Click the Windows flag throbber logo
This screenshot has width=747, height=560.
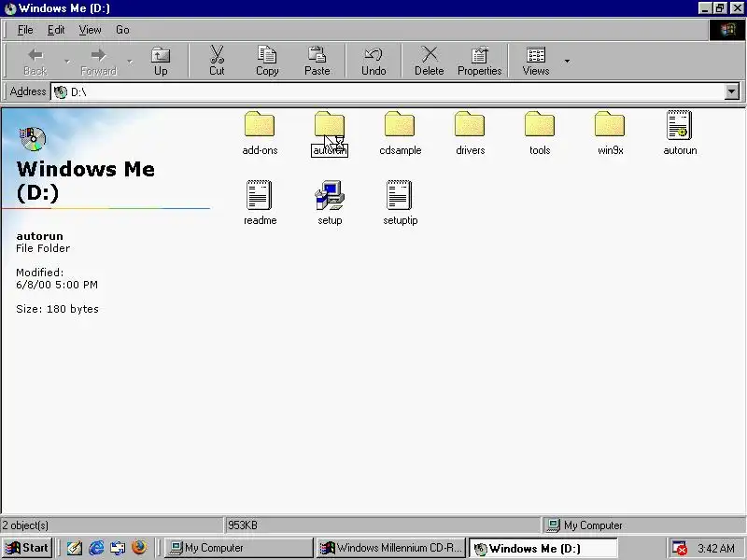[727, 30]
